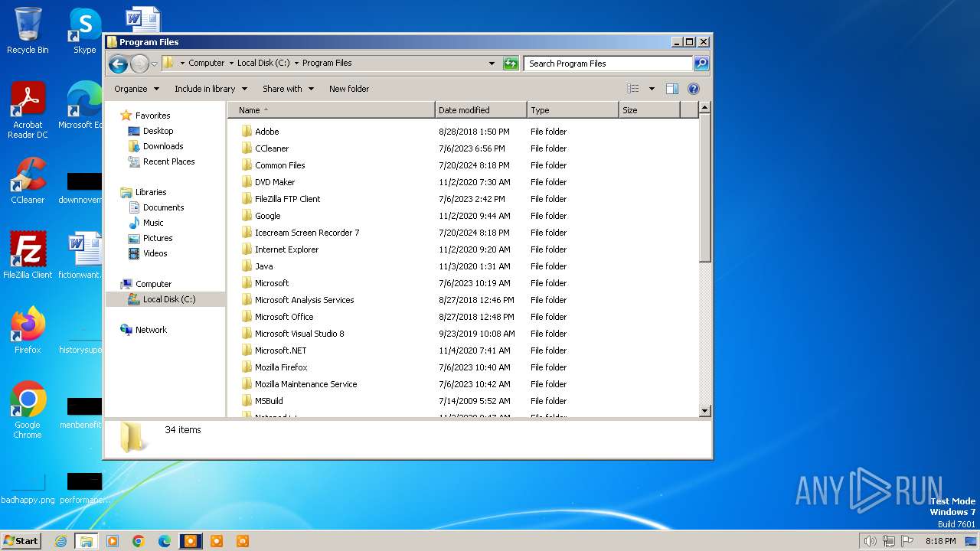Select Network in the navigation pane
This screenshot has width=980, height=551.
151,330
